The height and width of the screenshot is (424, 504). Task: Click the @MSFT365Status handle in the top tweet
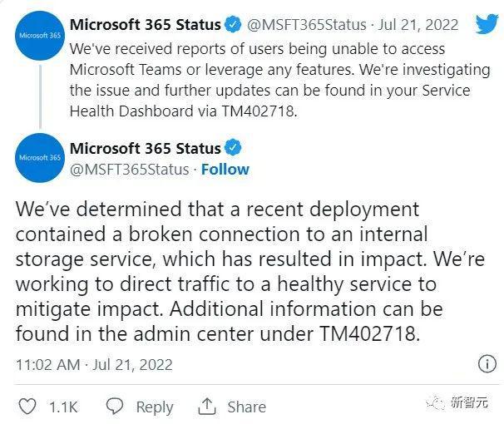(x=304, y=24)
